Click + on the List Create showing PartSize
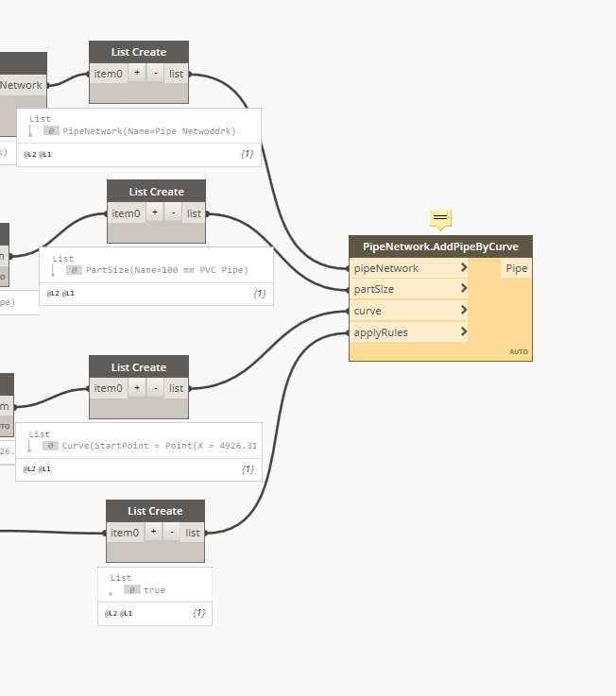This screenshot has height=696, width=616. pos(155,213)
